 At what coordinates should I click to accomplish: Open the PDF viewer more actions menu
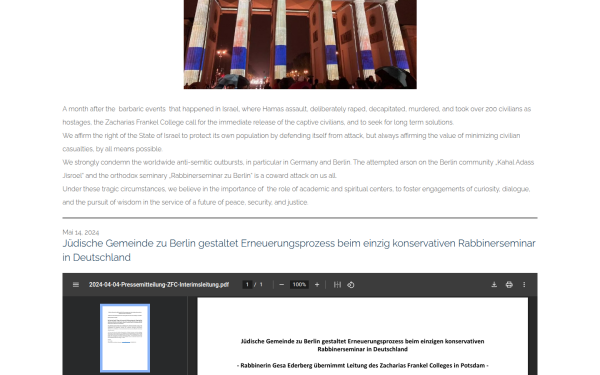click(x=524, y=285)
